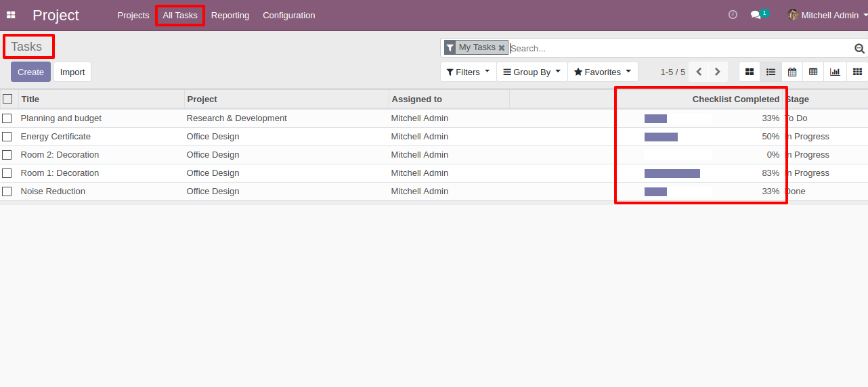Image resolution: width=868 pixels, height=387 pixels.
Task: Open the All Tasks menu
Action: (180, 15)
